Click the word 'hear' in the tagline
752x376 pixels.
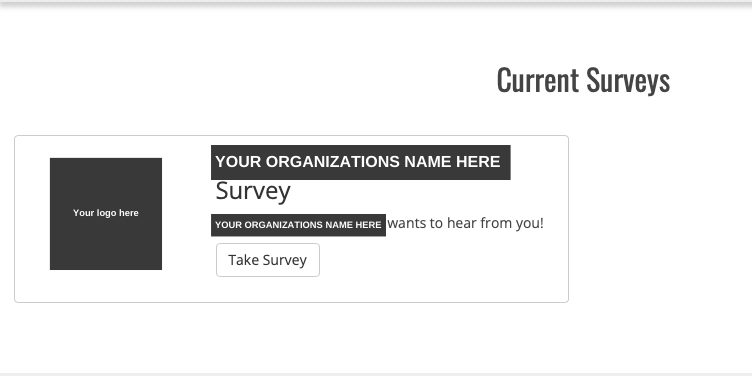(x=462, y=223)
